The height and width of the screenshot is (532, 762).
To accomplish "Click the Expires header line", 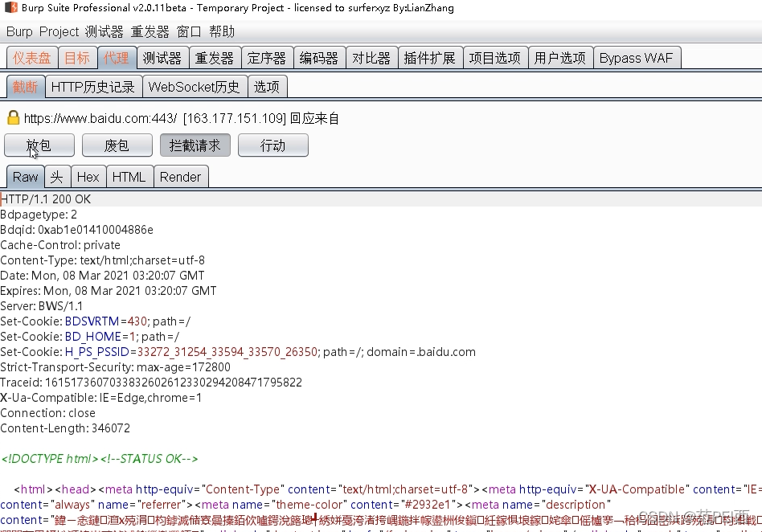I will [109, 291].
